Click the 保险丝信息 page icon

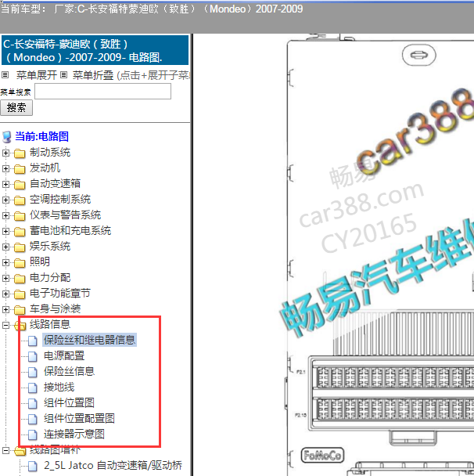tap(33, 372)
